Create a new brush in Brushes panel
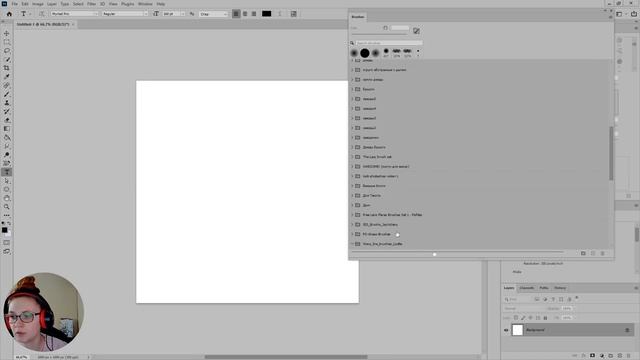Screen dimensions: 640x360 593,253
